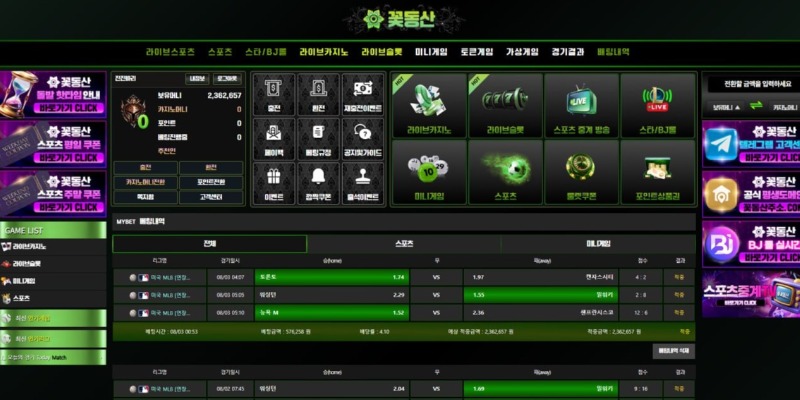The image size is (800, 400).
Task: Open the 스타/BJ룸 live icon tile
Action: pyautogui.click(x=657, y=105)
